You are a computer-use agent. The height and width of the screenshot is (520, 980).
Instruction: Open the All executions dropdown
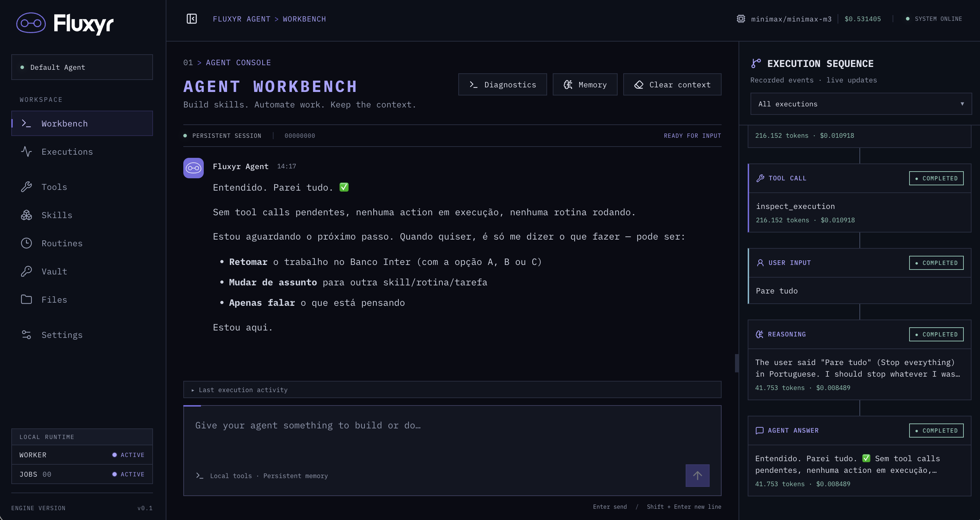coord(860,103)
